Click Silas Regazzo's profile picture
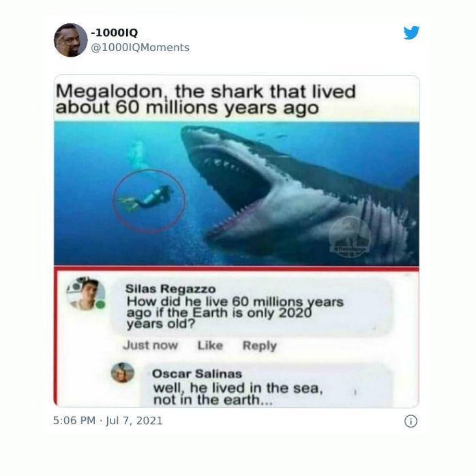 click(x=86, y=293)
